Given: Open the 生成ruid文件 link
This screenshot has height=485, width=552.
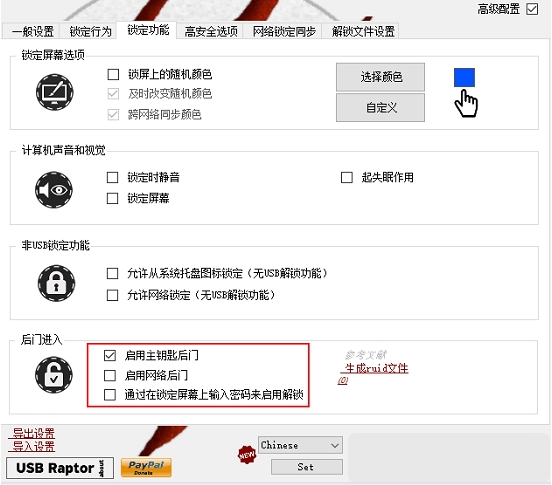Looking at the screenshot, I should [x=375, y=369].
